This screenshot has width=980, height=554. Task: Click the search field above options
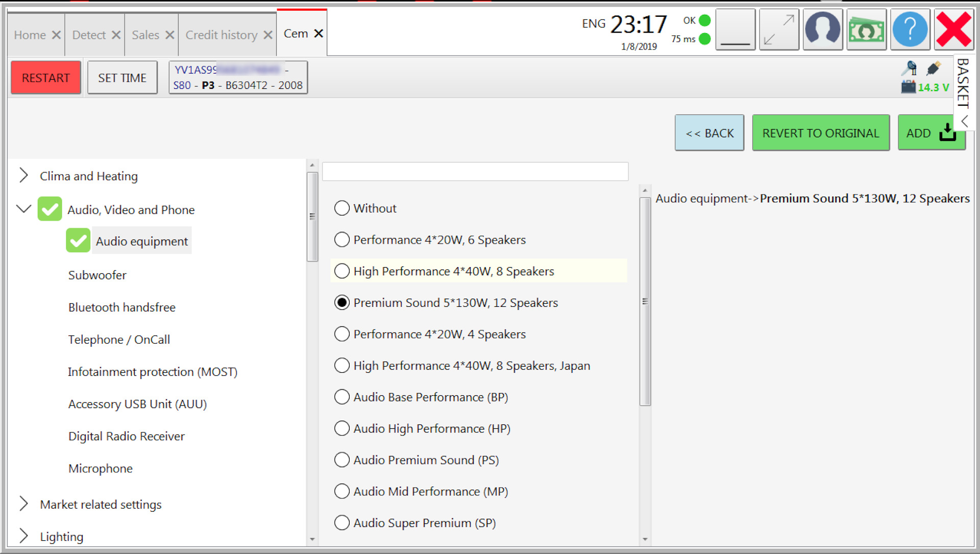pos(475,172)
